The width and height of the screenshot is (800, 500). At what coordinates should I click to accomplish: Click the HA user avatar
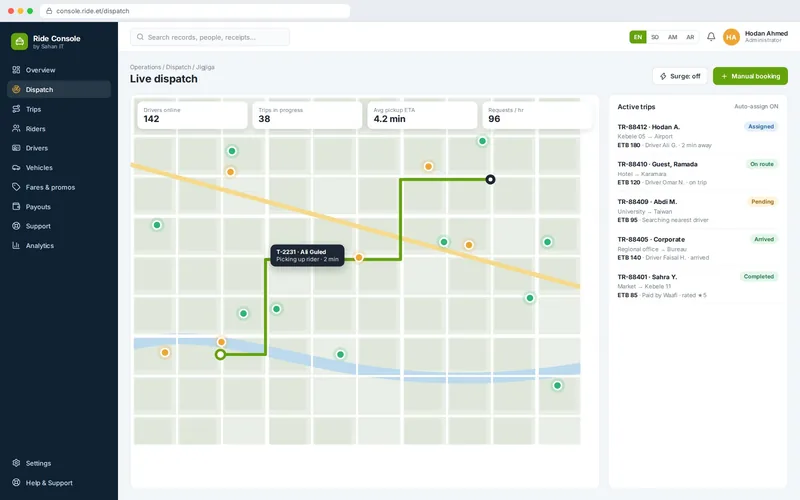pos(731,37)
